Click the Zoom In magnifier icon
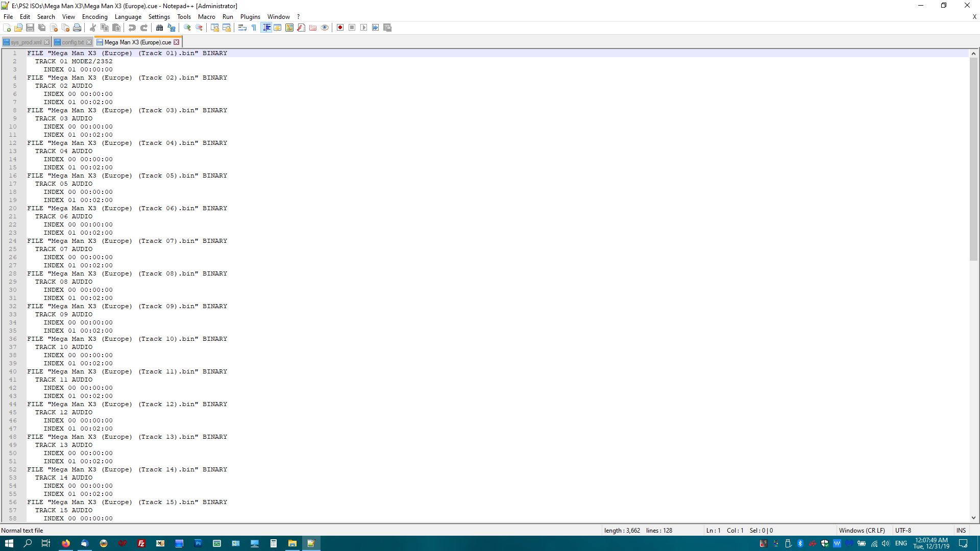The height and width of the screenshot is (551, 980). click(187, 28)
